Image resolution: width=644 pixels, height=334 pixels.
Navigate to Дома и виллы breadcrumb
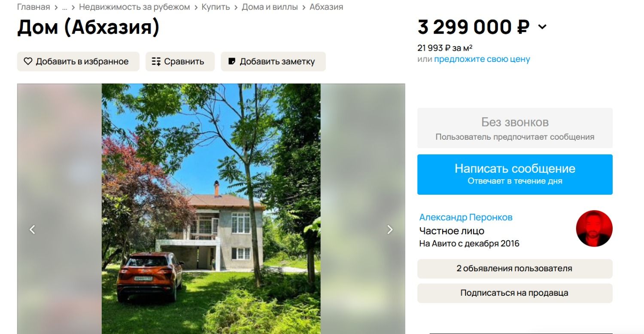(270, 7)
